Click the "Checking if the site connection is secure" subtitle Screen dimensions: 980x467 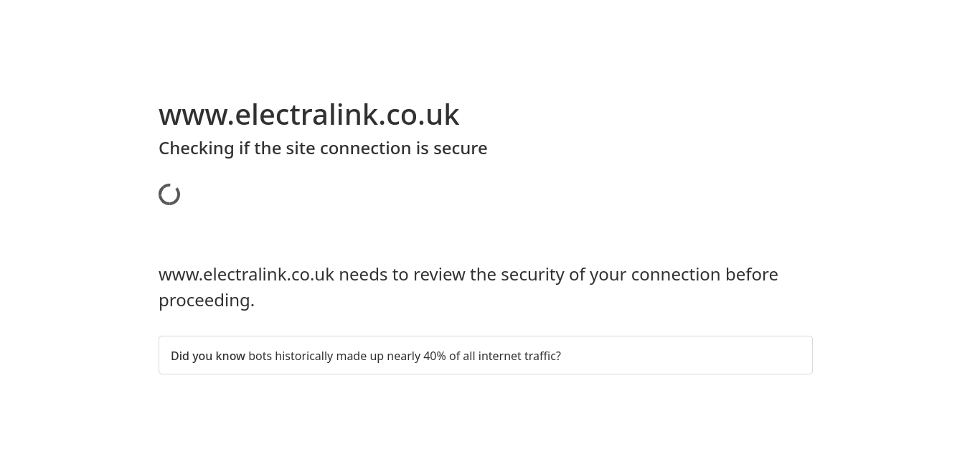(x=323, y=148)
